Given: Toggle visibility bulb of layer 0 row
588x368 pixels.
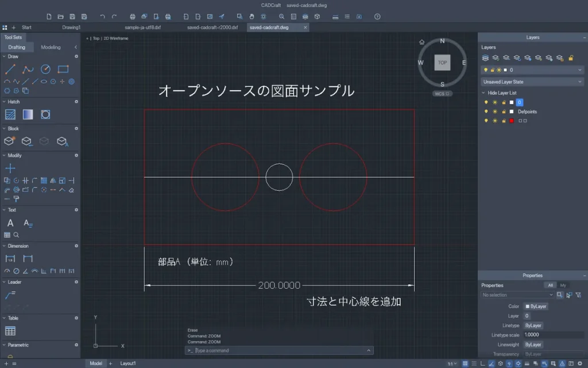Looking at the screenshot, I should coord(486,102).
